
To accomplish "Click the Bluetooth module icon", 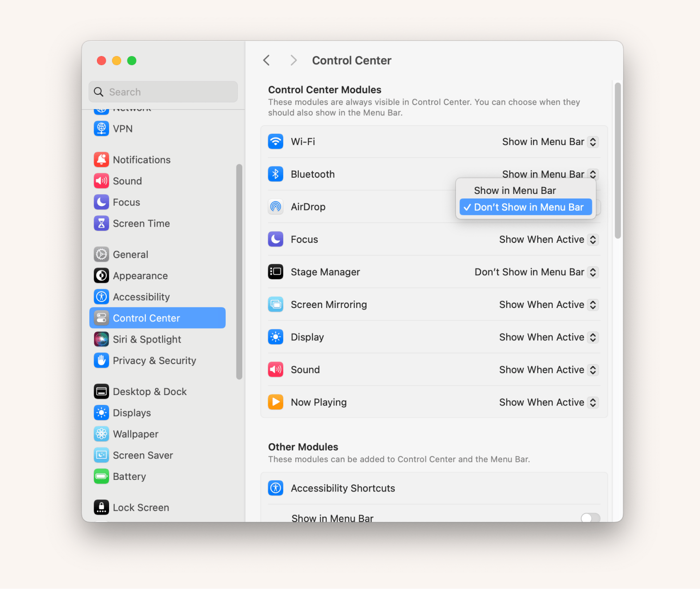I will tap(276, 174).
